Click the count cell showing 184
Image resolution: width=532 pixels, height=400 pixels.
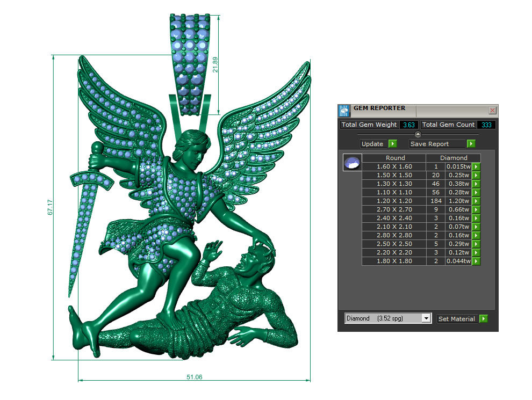click(436, 201)
